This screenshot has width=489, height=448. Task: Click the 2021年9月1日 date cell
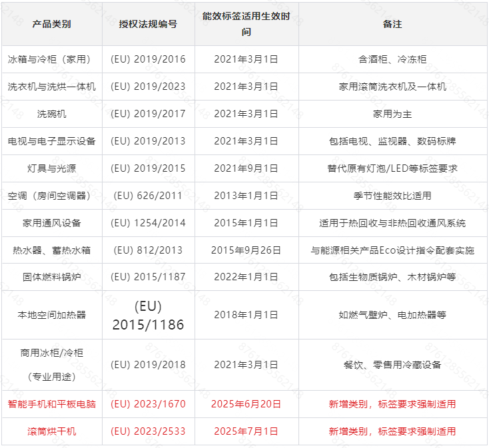pos(246,168)
